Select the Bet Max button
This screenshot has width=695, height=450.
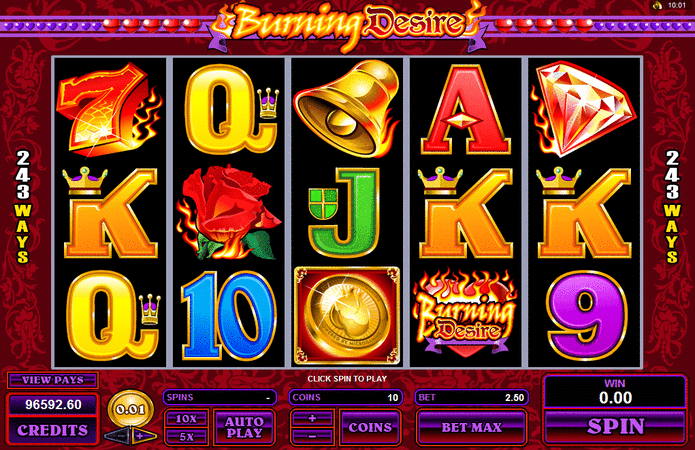472,427
